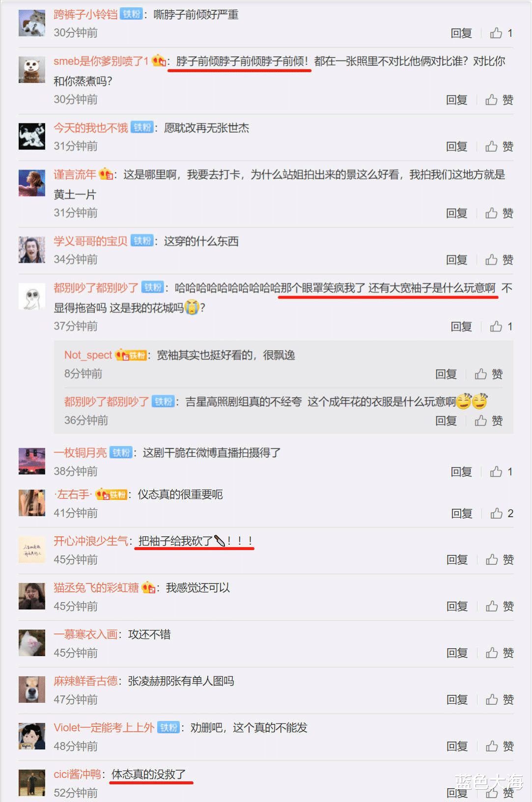Like 谨言流年's comment about 打卡
532x802 pixels.
point(500,213)
